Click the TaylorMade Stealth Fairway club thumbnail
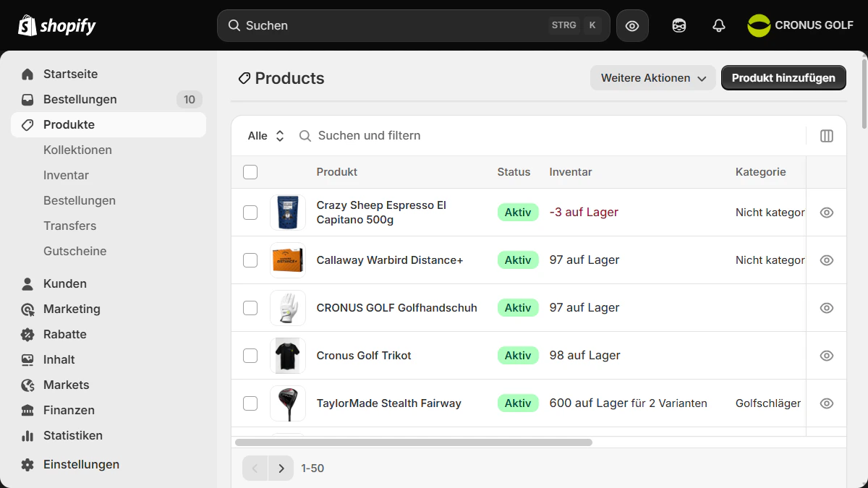 288,403
